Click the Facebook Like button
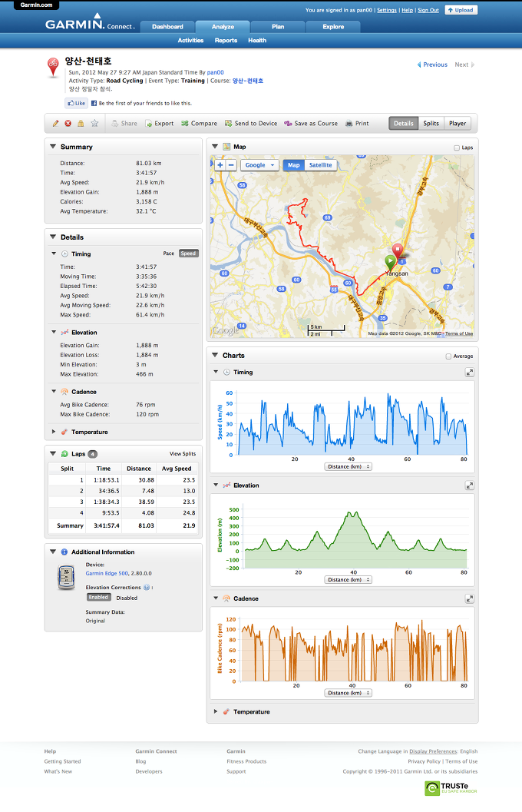 [x=76, y=103]
